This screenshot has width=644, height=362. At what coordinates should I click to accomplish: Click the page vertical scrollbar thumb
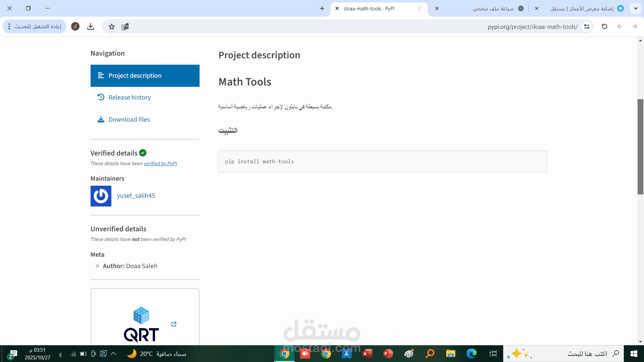pos(640,146)
